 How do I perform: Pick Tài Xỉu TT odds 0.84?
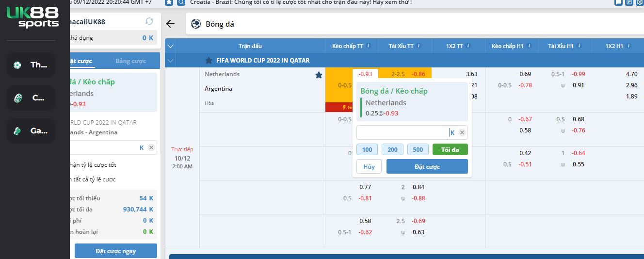pos(419,187)
